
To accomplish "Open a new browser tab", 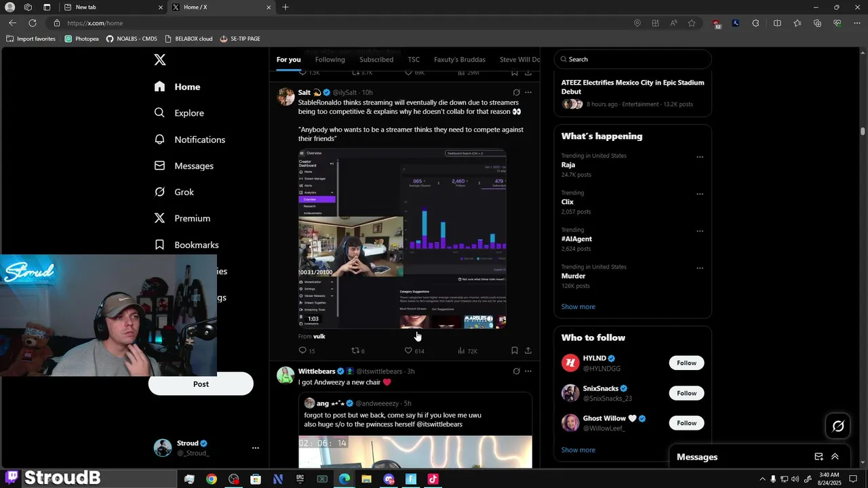I will point(285,7).
